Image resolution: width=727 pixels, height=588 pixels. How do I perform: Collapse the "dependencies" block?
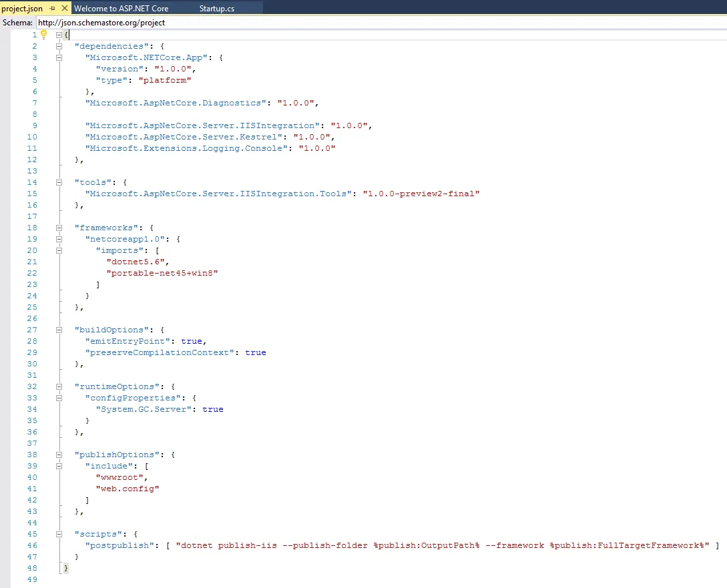(59, 46)
